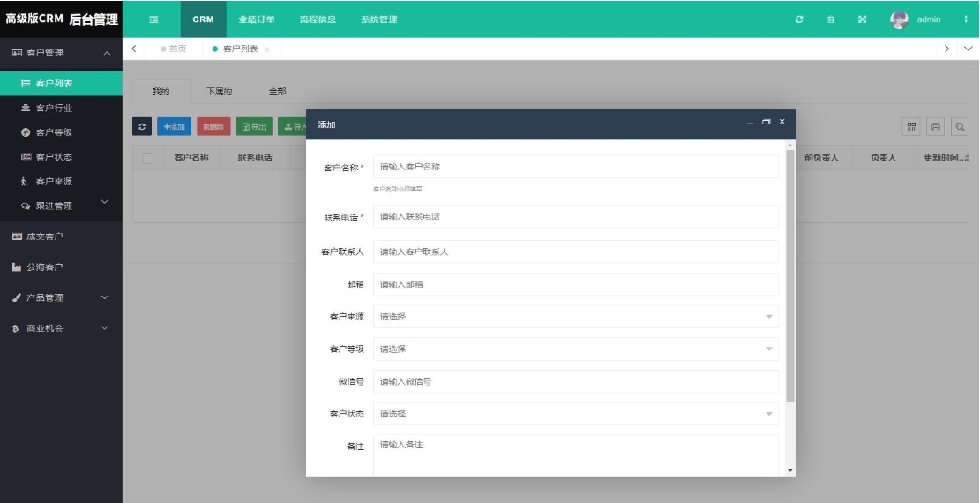
Task: Select 客户列表 in the sidebar
Action: (61, 83)
